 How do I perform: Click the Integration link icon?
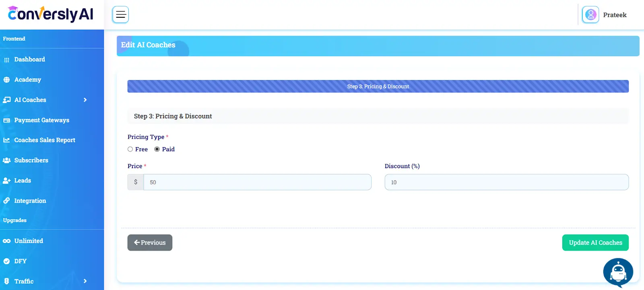tap(6, 201)
